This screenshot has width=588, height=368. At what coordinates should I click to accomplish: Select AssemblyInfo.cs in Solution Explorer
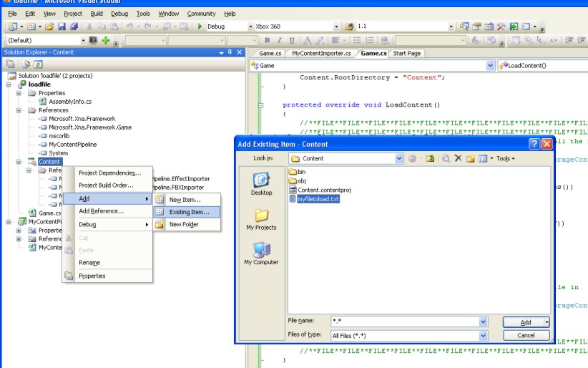pos(70,102)
